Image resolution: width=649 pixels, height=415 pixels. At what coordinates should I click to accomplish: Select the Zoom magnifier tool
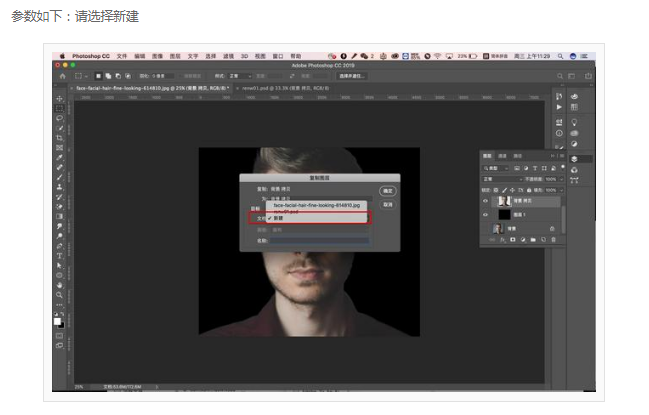pos(60,295)
